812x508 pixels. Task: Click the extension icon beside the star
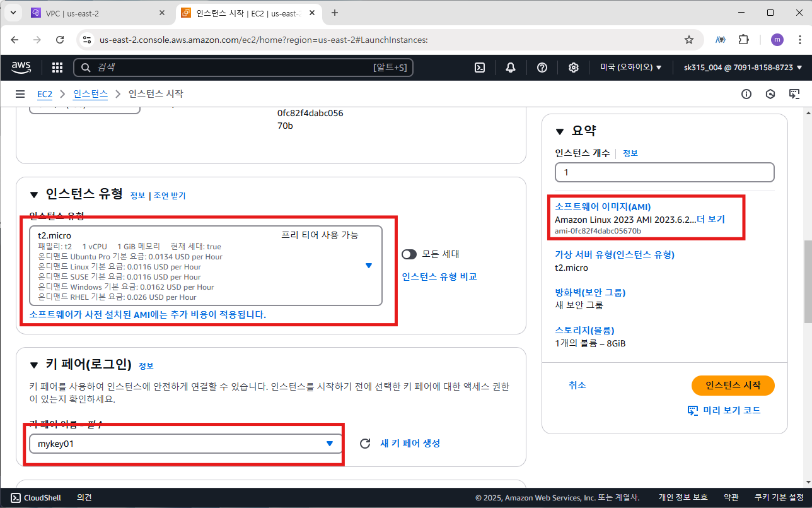pos(720,40)
